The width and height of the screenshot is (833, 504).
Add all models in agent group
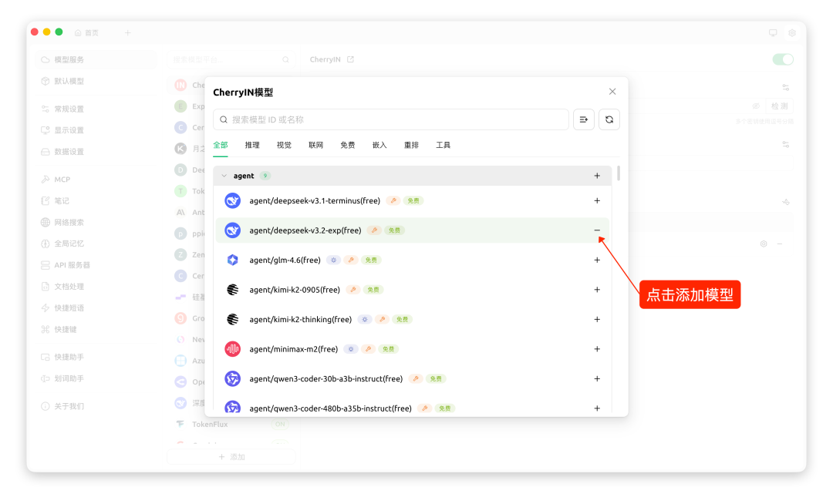coord(597,176)
